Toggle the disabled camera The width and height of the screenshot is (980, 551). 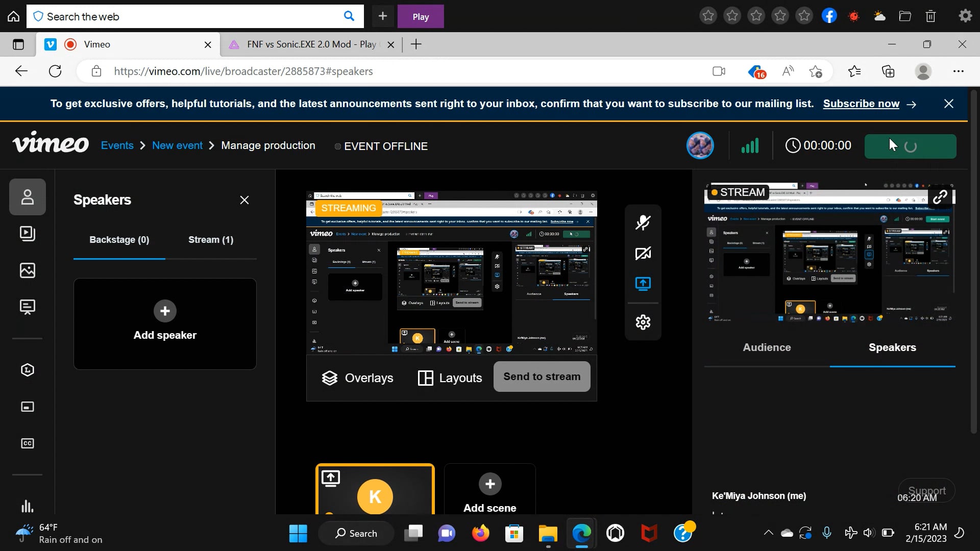(643, 253)
